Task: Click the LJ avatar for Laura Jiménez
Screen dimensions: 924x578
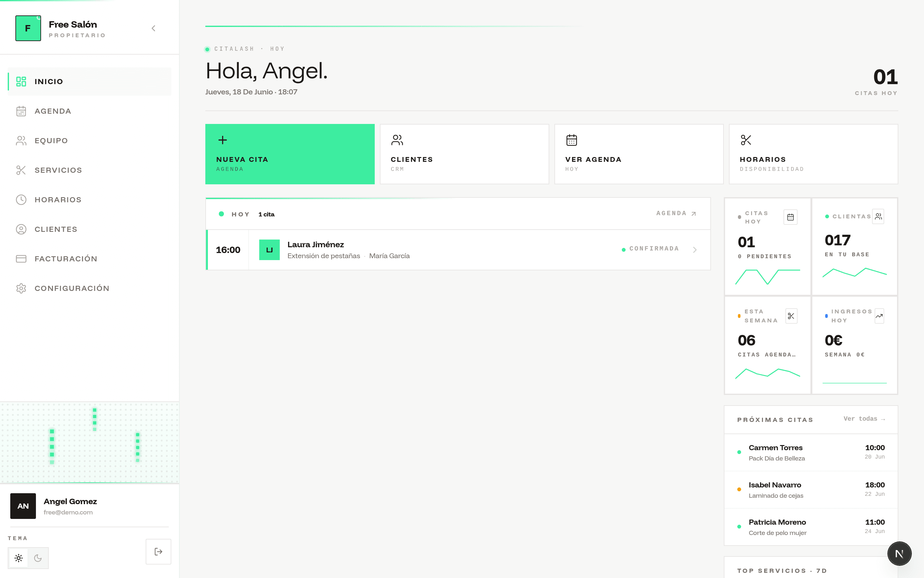Action: point(269,250)
